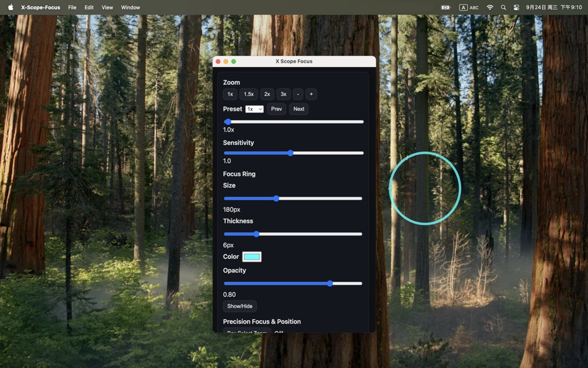Open Control Center from the menu bar
This screenshot has width=588, height=368.
516,7
